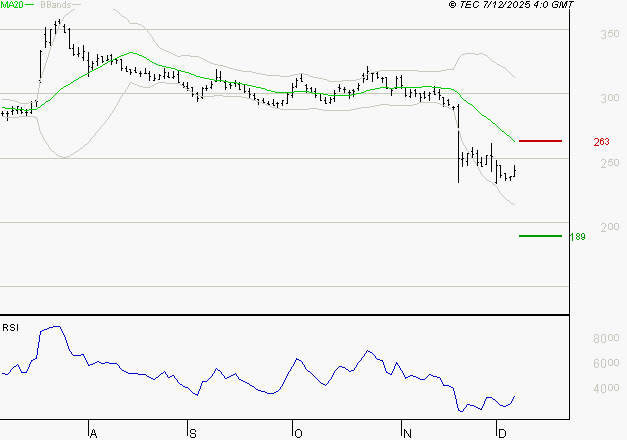Click the 4000 RSI axis label
This screenshot has width=627, height=440.
606,388
